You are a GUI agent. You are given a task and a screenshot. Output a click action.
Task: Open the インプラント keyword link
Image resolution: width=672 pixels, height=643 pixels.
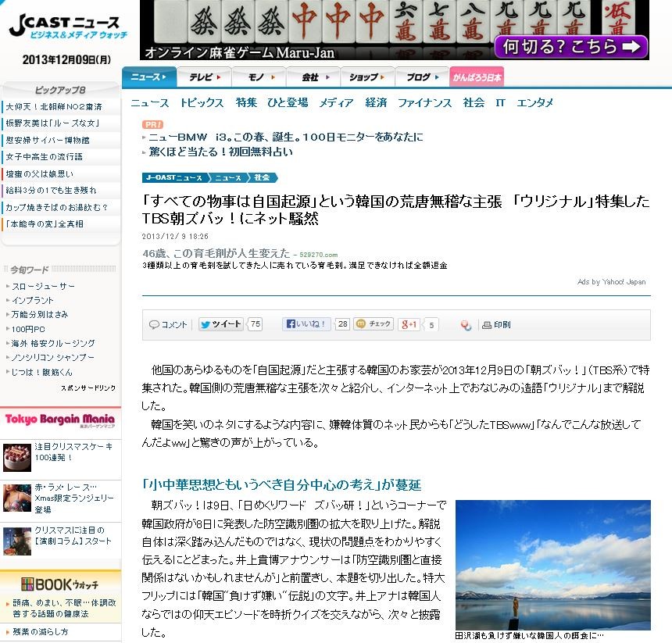(x=33, y=301)
